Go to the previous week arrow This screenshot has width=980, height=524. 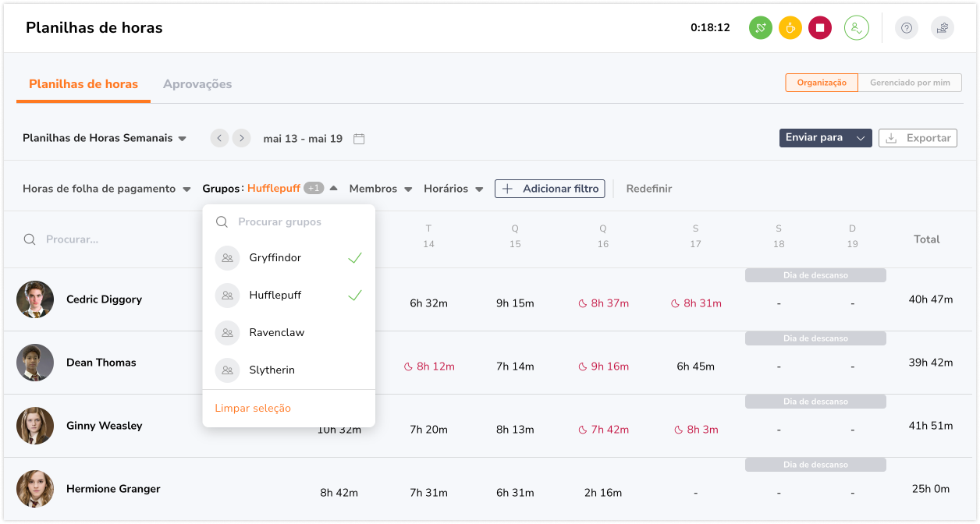220,138
